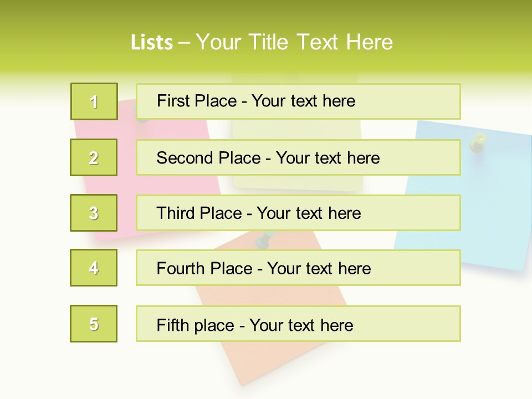532x399 pixels.
Task: Click the First Place text box
Action: pos(298,101)
